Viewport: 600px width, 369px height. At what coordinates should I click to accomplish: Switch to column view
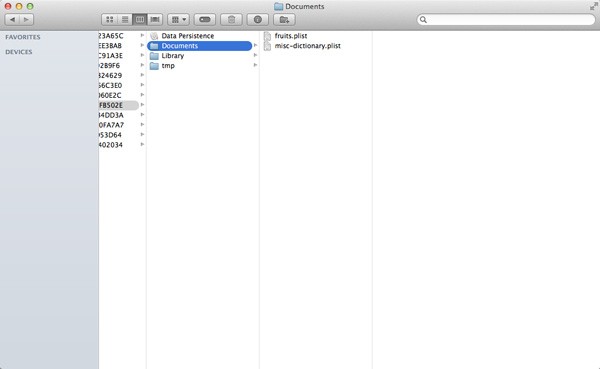[x=140, y=20]
